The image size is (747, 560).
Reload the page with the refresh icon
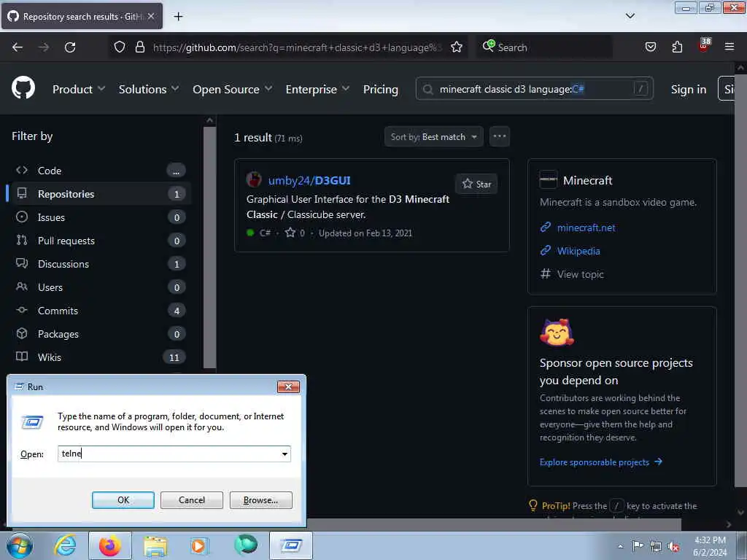pyautogui.click(x=70, y=47)
